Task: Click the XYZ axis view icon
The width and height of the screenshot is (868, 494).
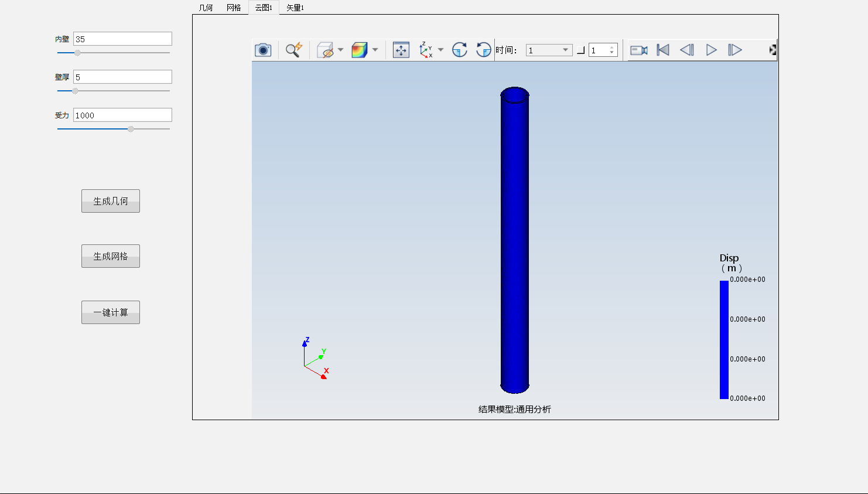Action: pyautogui.click(x=426, y=50)
